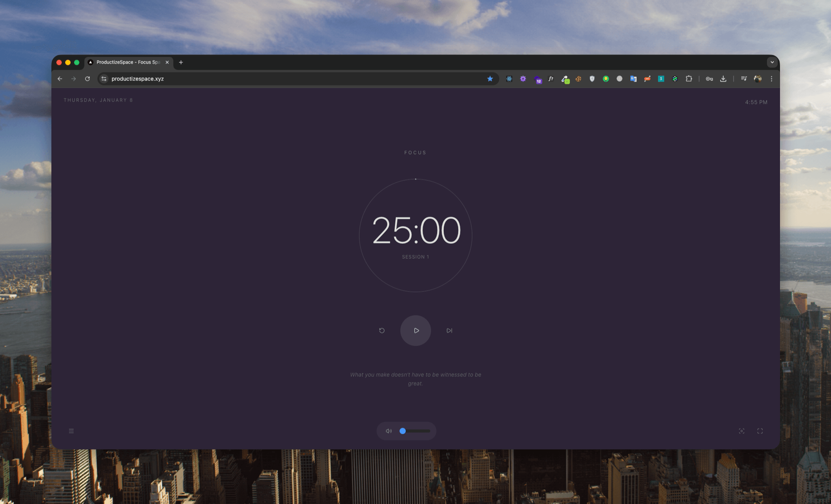Viewport: 831px width, 504px height.
Task: Mute the ambient sound with the speaker icon
Action: [388, 431]
